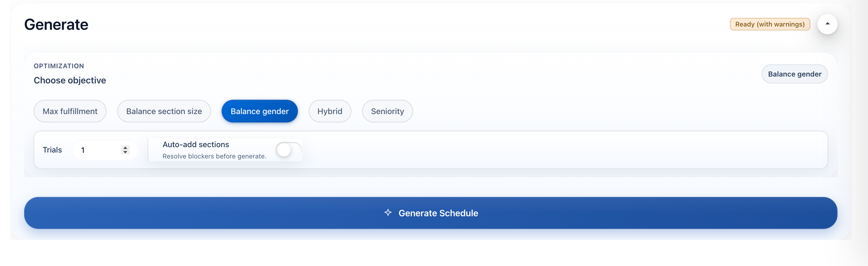Screen dimensions: 868x266
Task: Select the Seniority objective
Action: point(387,111)
